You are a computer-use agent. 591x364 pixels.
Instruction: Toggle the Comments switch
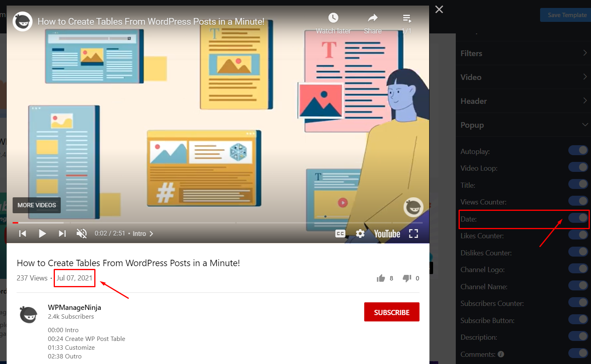point(578,353)
